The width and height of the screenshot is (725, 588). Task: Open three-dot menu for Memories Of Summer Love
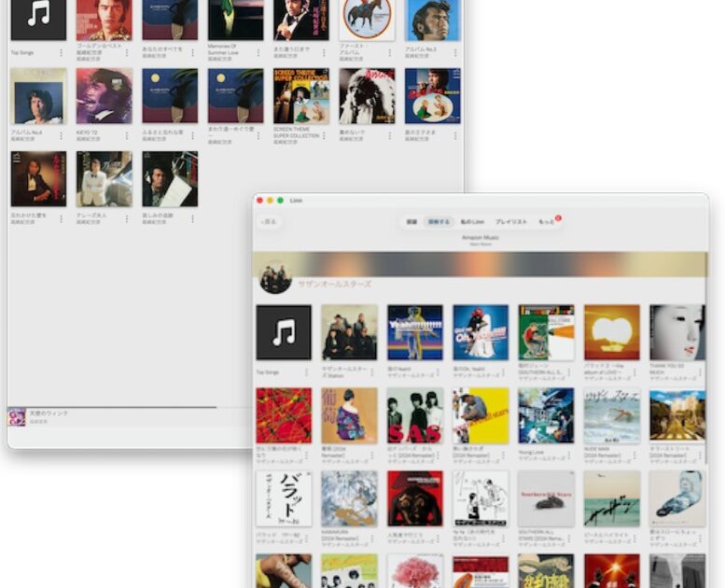(x=258, y=53)
